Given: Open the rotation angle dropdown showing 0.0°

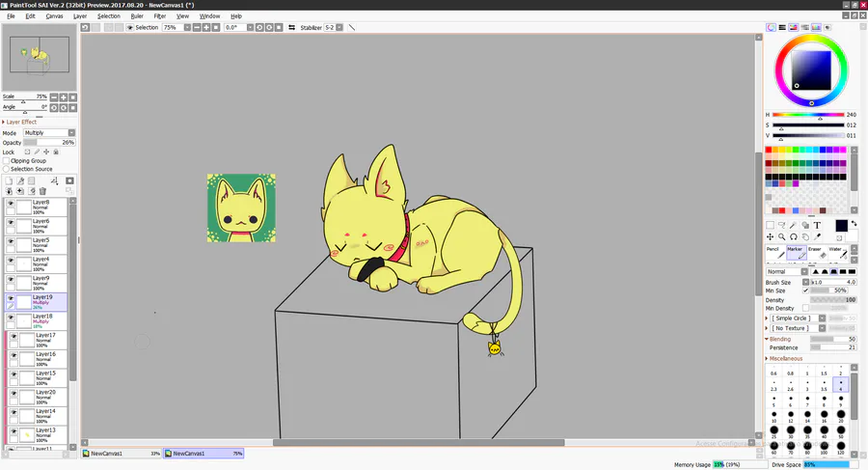Looking at the screenshot, I should coord(250,27).
